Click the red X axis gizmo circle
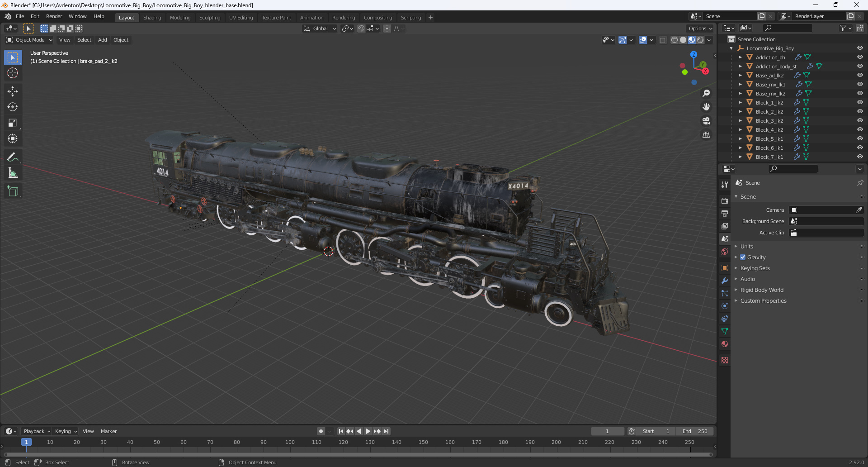This screenshot has height=467, width=868. pos(705,71)
